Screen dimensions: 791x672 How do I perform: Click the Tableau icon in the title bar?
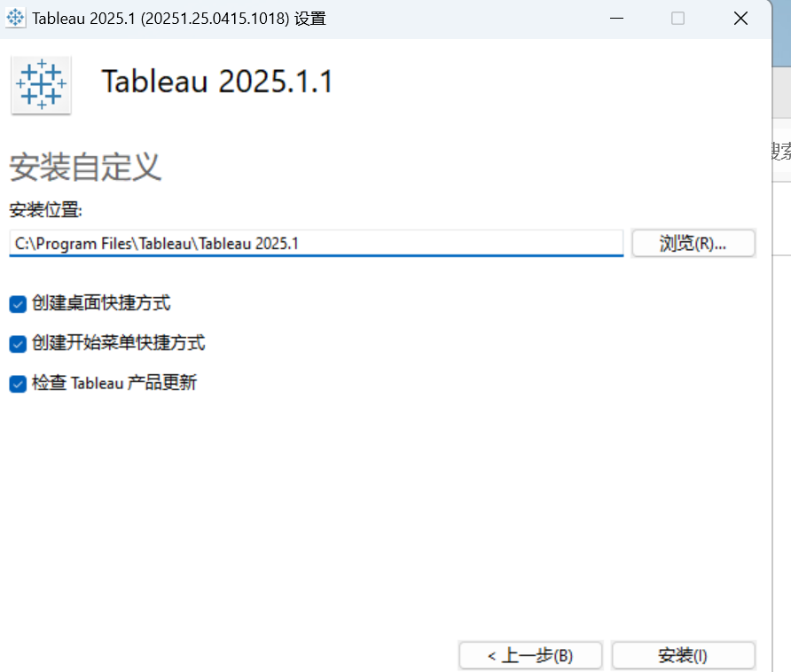[15, 18]
